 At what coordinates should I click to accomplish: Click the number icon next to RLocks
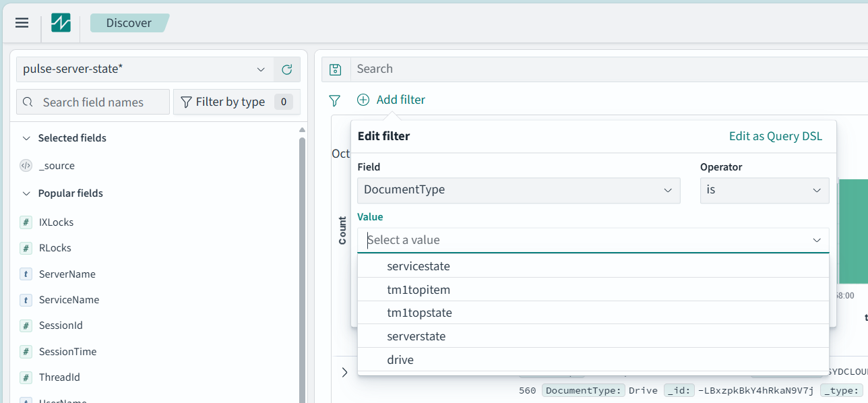click(x=26, y=248)
